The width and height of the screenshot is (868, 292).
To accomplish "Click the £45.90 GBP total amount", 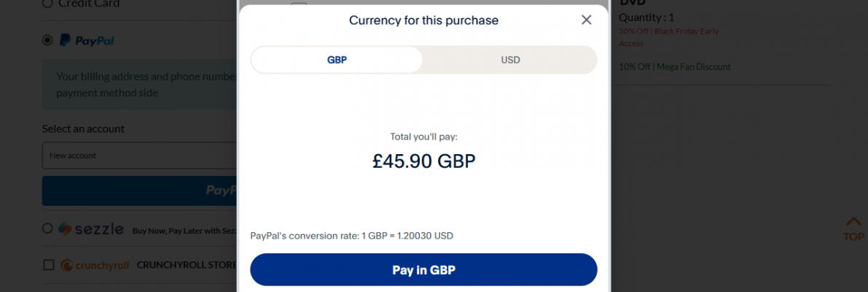I will [x=423, y=161].
